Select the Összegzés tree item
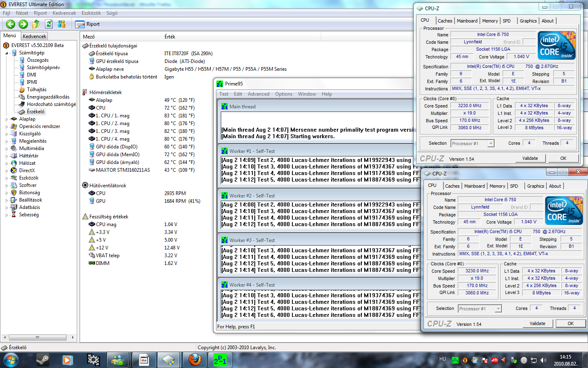The width and height of the screenshot is (588, 368). point(38,60)
